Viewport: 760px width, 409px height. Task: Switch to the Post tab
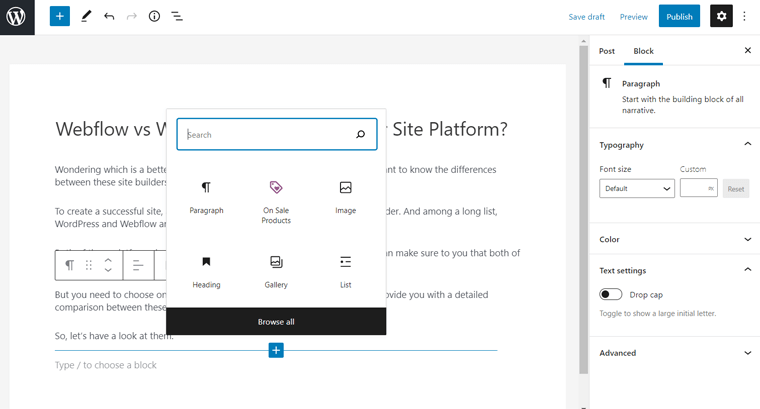(606, 51)
